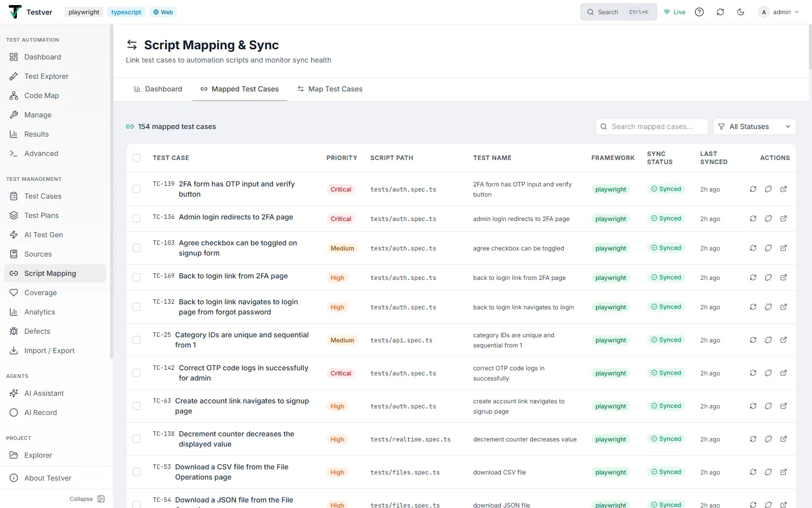Open the global Search box

tap(619, 12)
